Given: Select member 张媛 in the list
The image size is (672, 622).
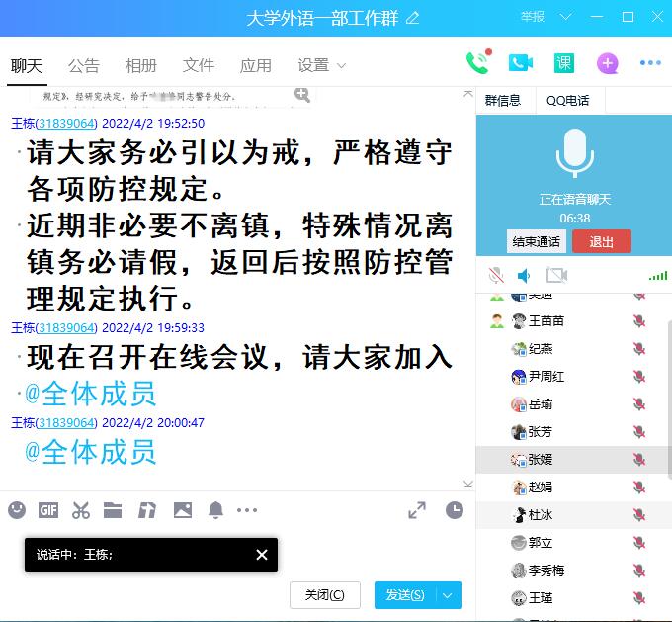Looking at the screenshot, I should pyautogui.click(x=541, y=459).
